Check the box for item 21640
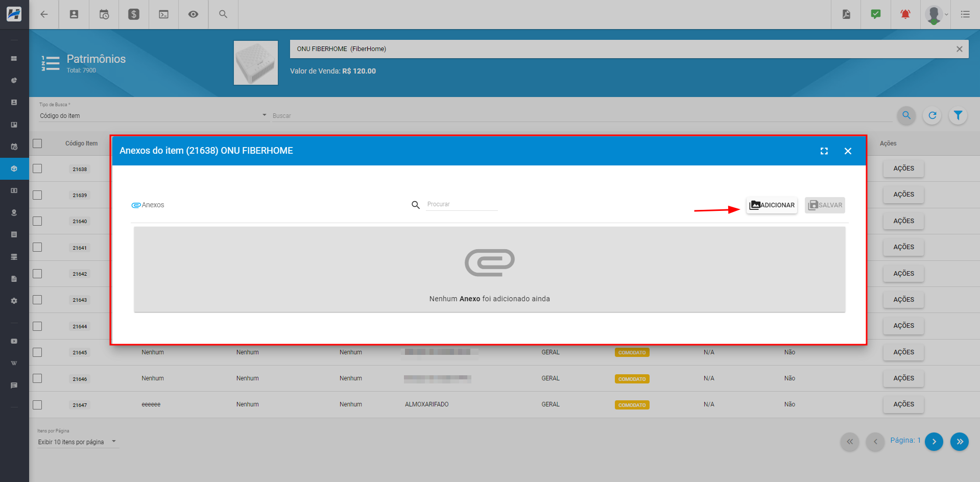The image size is (980, 482). [37, 221]
